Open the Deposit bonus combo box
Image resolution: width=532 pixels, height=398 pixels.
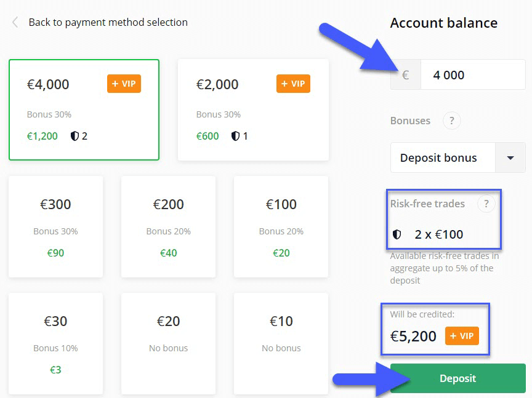(457, 157)
